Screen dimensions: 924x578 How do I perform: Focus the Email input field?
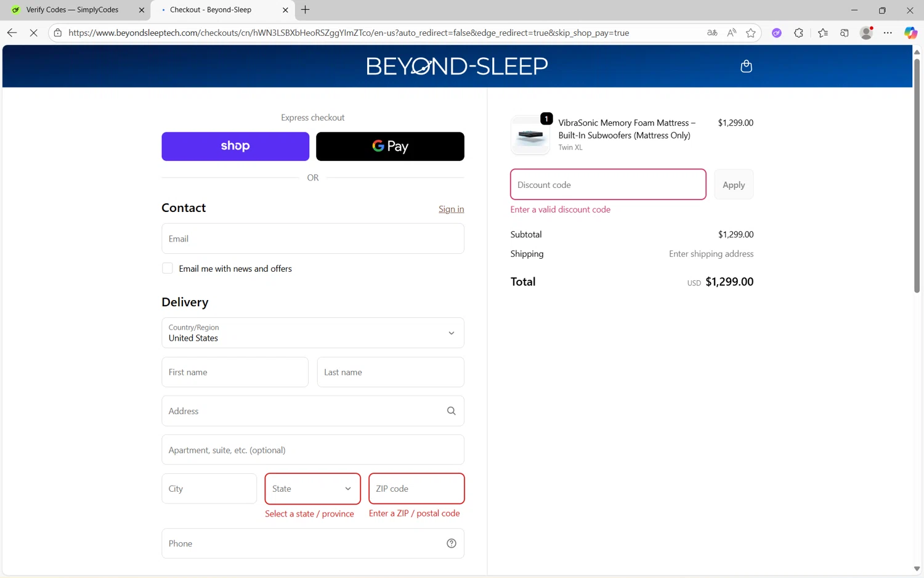click(313, 238)
